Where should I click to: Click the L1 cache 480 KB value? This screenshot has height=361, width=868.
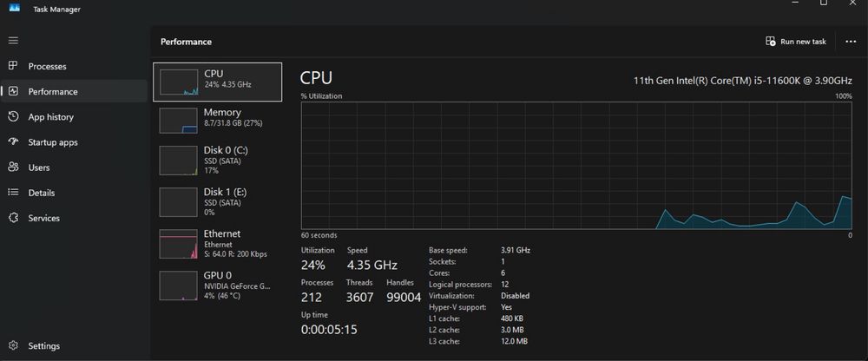[512, 318]
